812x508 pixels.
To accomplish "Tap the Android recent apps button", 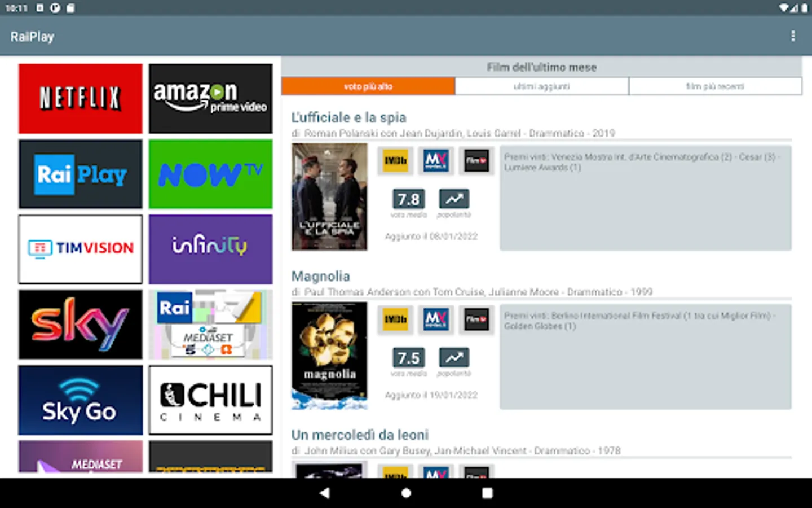I will (488, 493).
